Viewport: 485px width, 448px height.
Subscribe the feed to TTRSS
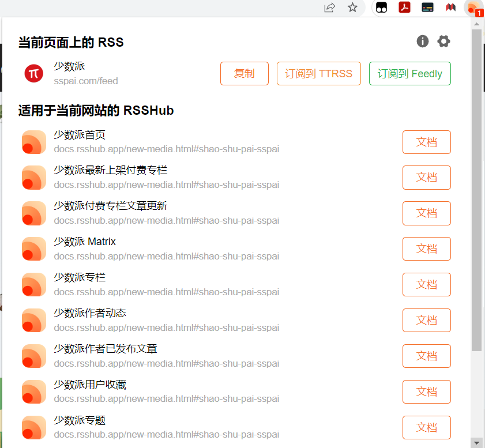pyautogui.click(x=318, y=74)
